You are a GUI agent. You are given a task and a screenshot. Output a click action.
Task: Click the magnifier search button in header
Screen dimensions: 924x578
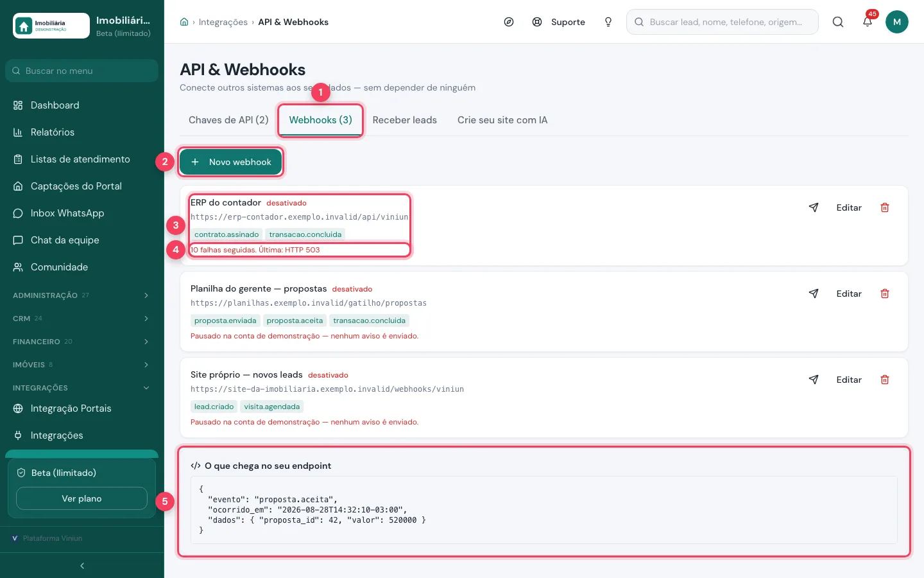click(838, 22)
